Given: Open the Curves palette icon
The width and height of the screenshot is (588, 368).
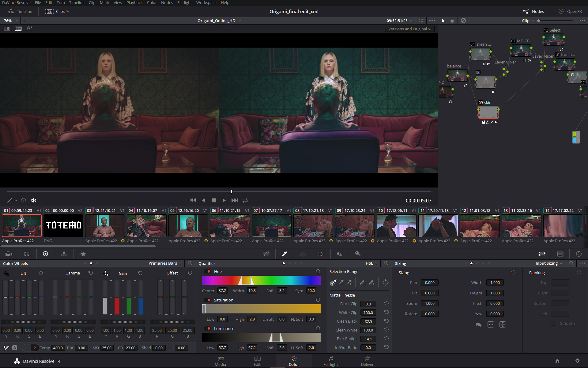Looking at the screenshot, I should 266,254.
